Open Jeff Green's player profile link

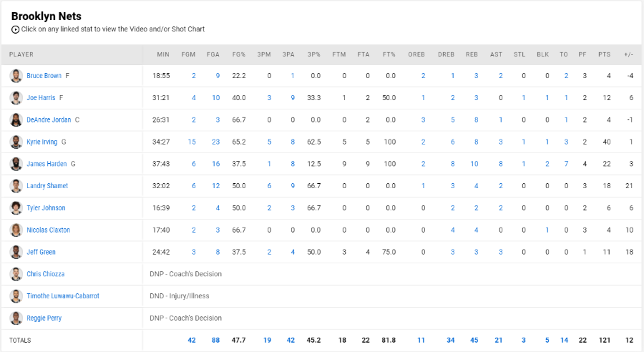pyautogui.click(x=41, y=252)
